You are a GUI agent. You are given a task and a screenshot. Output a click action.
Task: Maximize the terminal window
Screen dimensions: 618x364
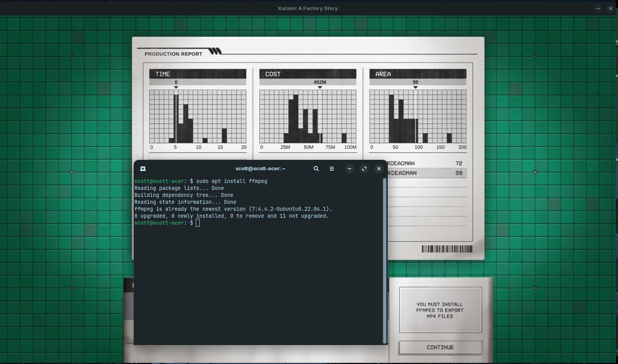[x=364, y=169]
